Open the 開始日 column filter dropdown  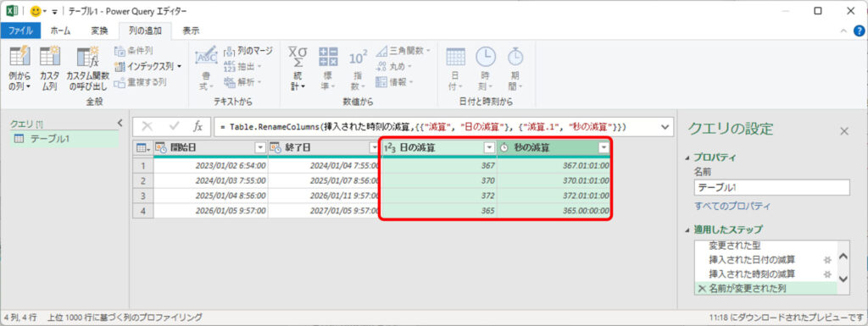tap(260, 147)
